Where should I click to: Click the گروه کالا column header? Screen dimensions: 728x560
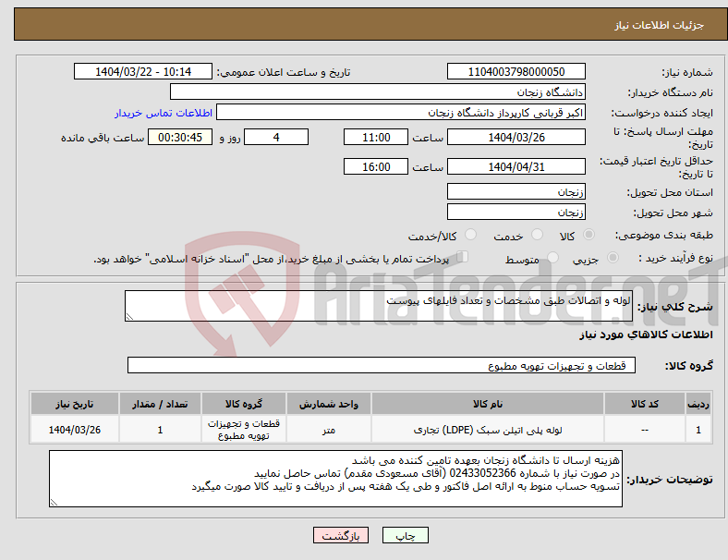click(x=244, y=404)
